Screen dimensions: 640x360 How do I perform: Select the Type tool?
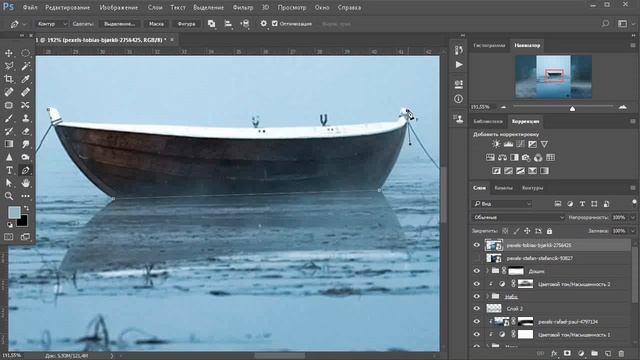click(x=9, y=170)
